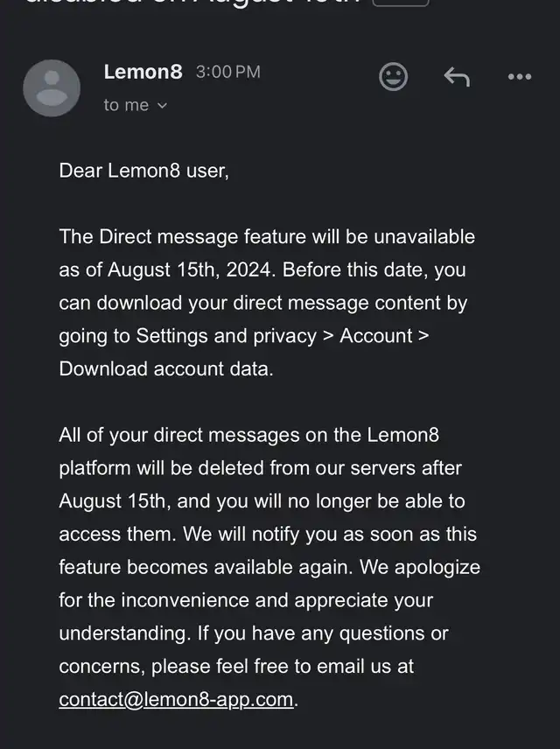Tap the "All of your direct messages" line
Image resolution: width=560 pixels, height=749 pixels.
pyautogui.click(x=249, y=435)
